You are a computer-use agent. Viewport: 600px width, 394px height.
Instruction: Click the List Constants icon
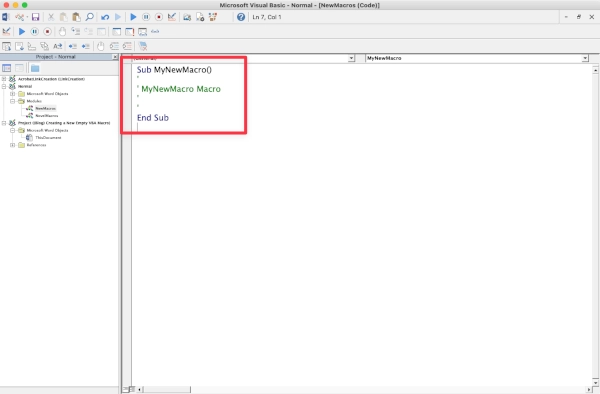pos(19,47)
